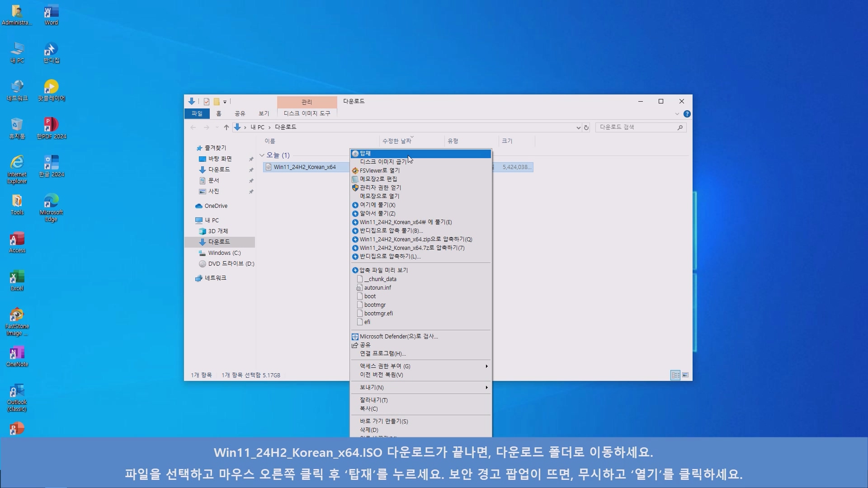Open the address bar history dropdown
This screenshot has width=868, height=488.
578,127
